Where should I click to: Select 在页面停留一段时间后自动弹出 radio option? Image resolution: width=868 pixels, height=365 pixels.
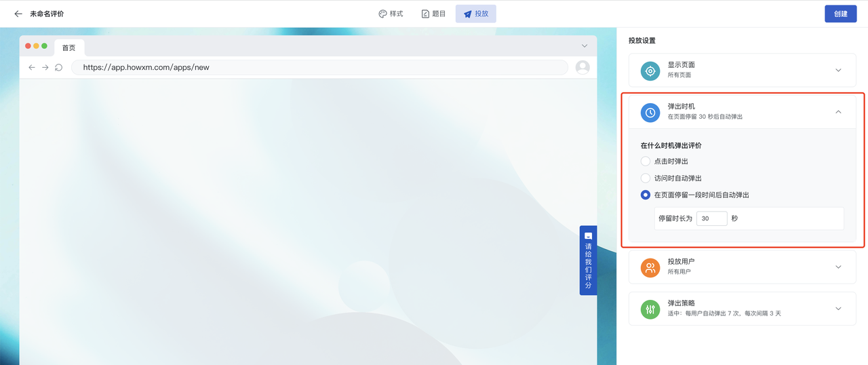(646, 195)
